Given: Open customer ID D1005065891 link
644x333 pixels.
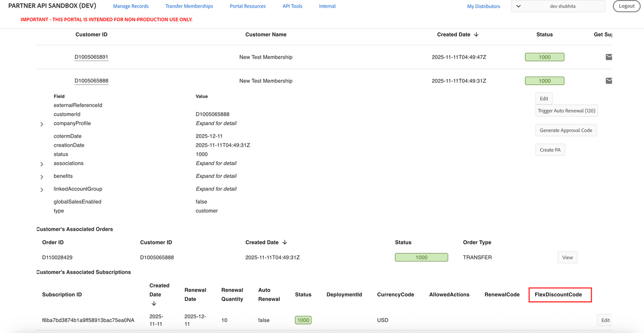Looking at the screenshot, I should click(92, 57).
